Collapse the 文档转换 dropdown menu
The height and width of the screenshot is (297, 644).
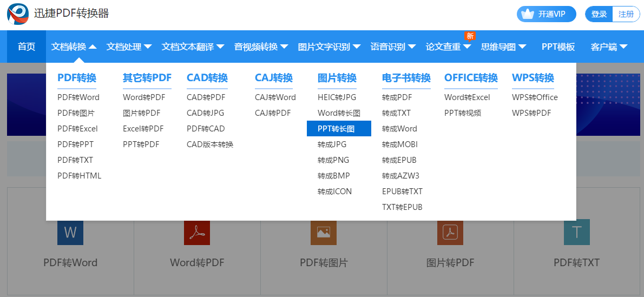[74, 47]
